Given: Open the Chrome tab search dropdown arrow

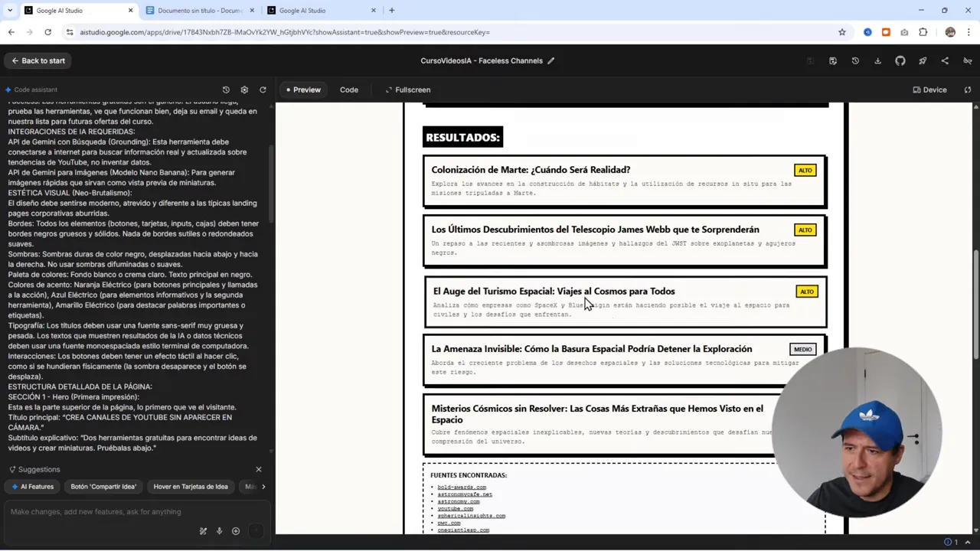Looking at the screenshot, I should coord(10,11).
